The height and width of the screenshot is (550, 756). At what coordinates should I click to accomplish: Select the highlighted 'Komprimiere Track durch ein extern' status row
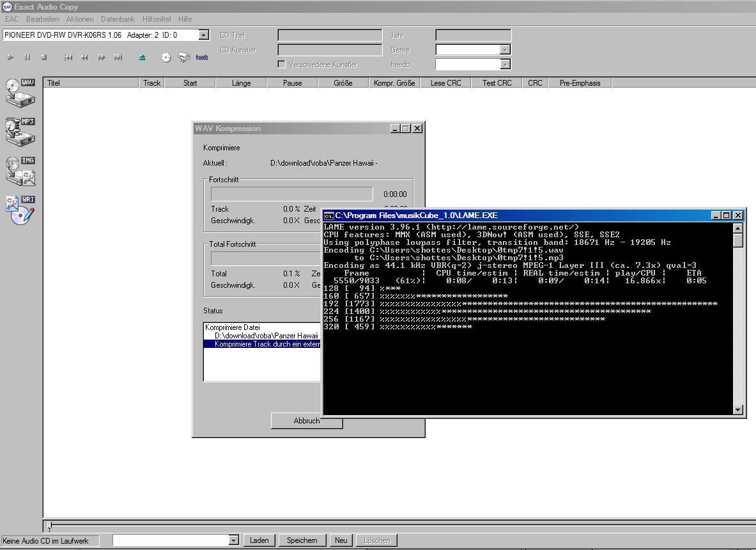tap(262, 344)
